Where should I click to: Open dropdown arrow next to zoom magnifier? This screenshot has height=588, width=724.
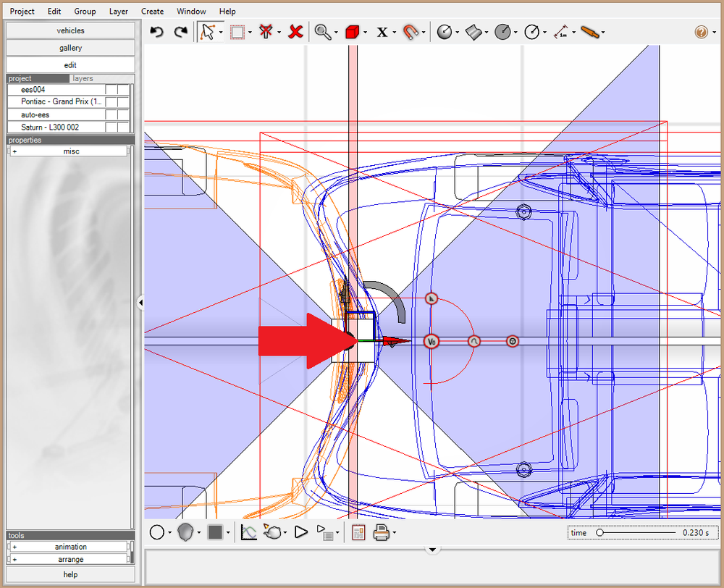point(336,33)
